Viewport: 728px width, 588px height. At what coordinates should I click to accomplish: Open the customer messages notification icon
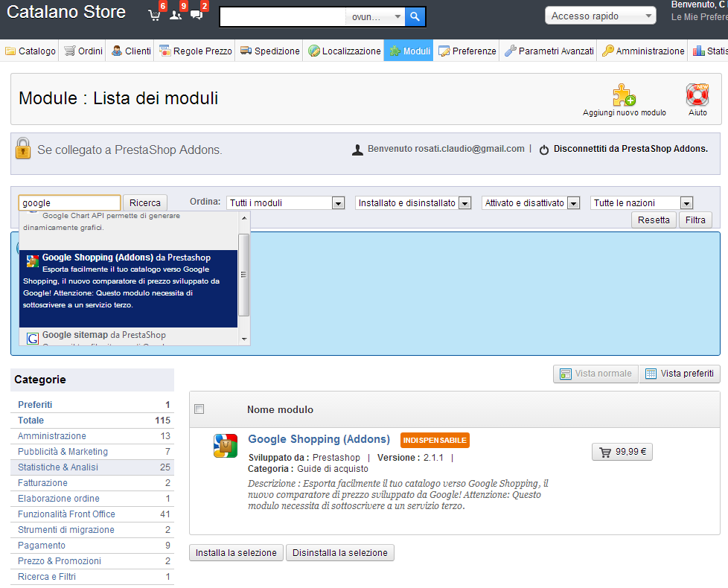click(197, 15)
